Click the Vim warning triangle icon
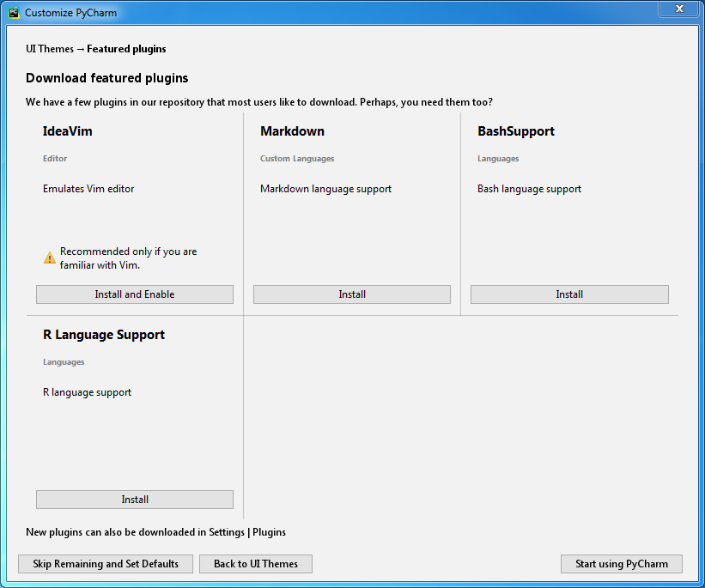The width and height of the screenshot is (705, 588). pos(50,258)
